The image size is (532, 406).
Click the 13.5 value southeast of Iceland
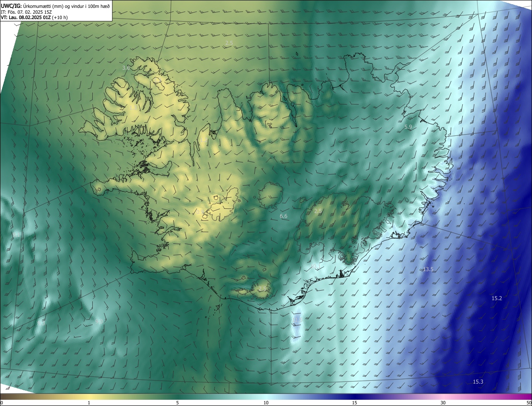[x=428, y=269]
